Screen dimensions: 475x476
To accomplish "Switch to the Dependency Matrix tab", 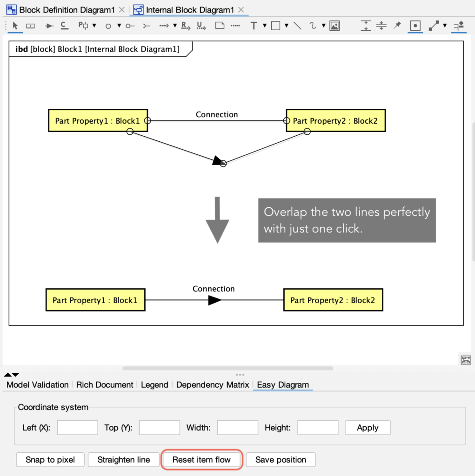I will coord(213,384).
